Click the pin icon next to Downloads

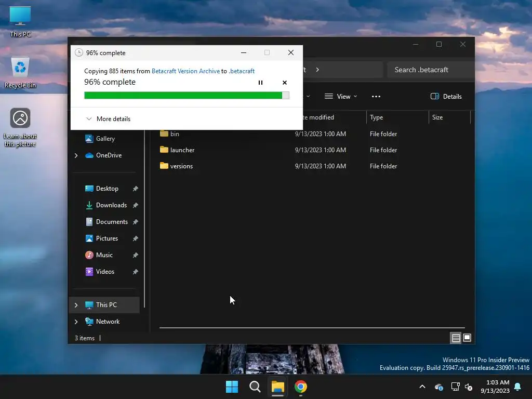136,205
